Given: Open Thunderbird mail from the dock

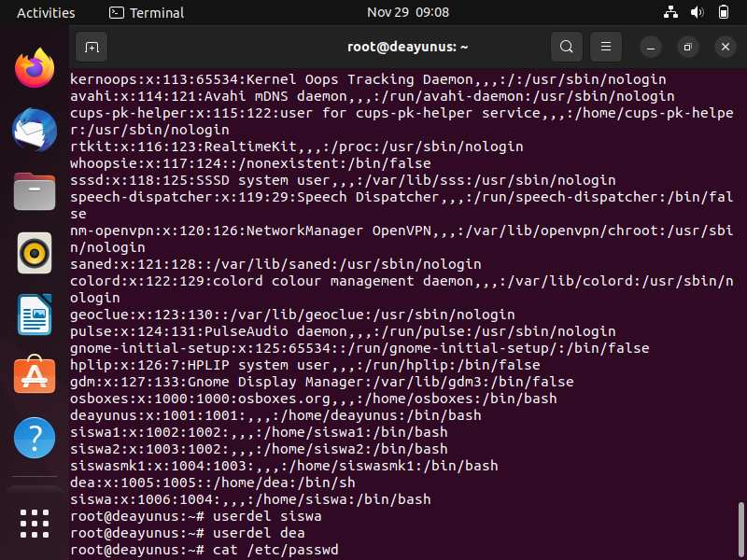Looking at the screenshot, I should [x=35, y=130].
